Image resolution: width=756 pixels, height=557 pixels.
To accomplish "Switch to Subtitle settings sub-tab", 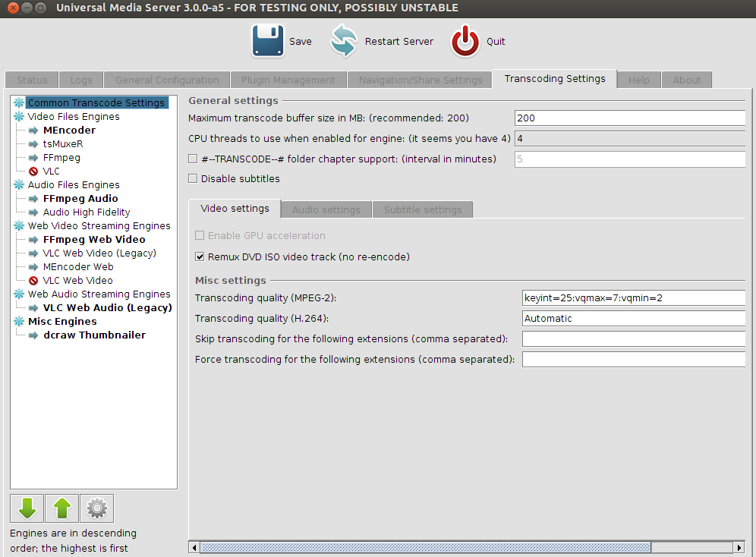I will pos(422,209).
